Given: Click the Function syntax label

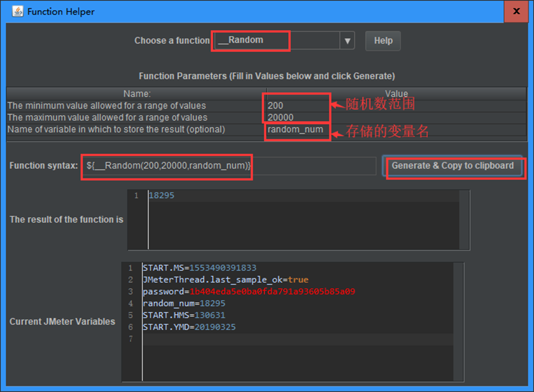Looking at the screenshot, I should pyautogui.click(x=44, y=166).
